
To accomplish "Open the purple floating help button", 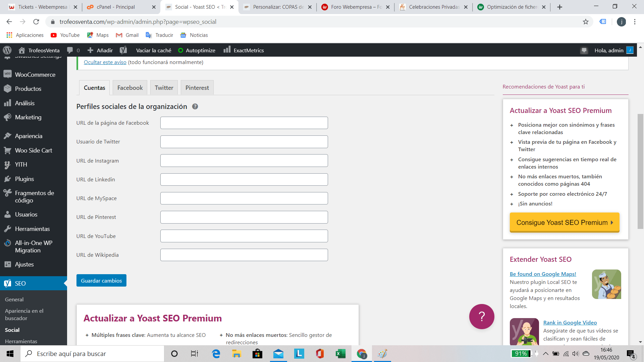I will coord(482,316).
